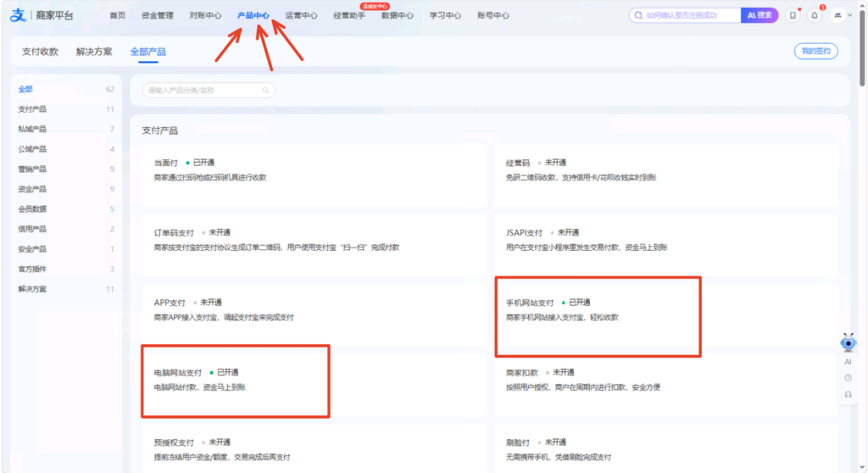Click the user avatar icon
The width and height of the screenshot is (868, 473).
837,15
